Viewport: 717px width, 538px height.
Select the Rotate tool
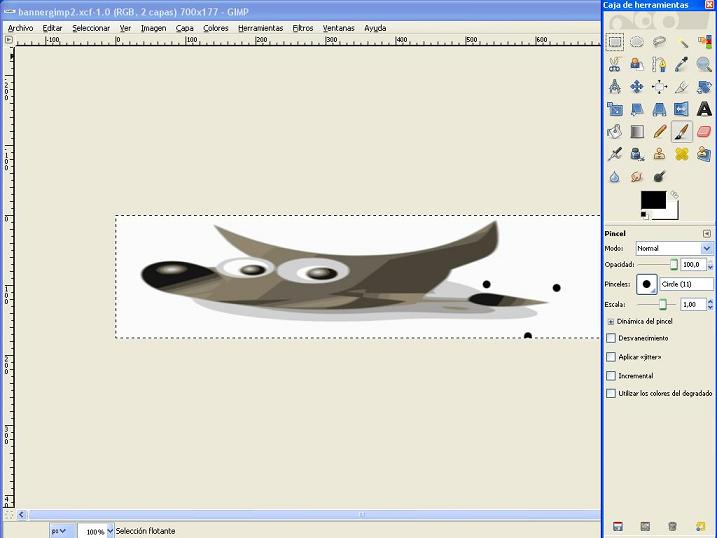tap(704, 87)
